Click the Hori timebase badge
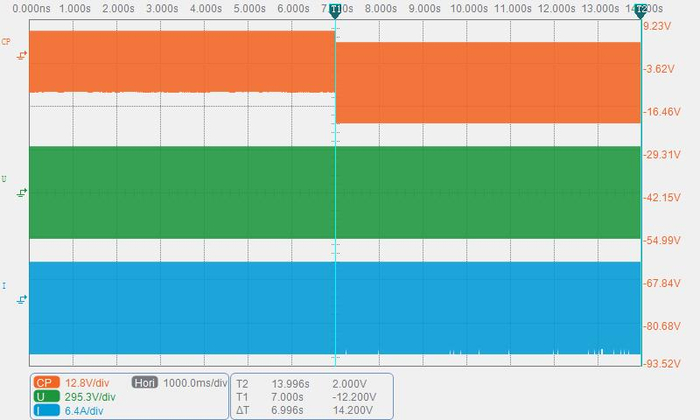 pos(145,383)
